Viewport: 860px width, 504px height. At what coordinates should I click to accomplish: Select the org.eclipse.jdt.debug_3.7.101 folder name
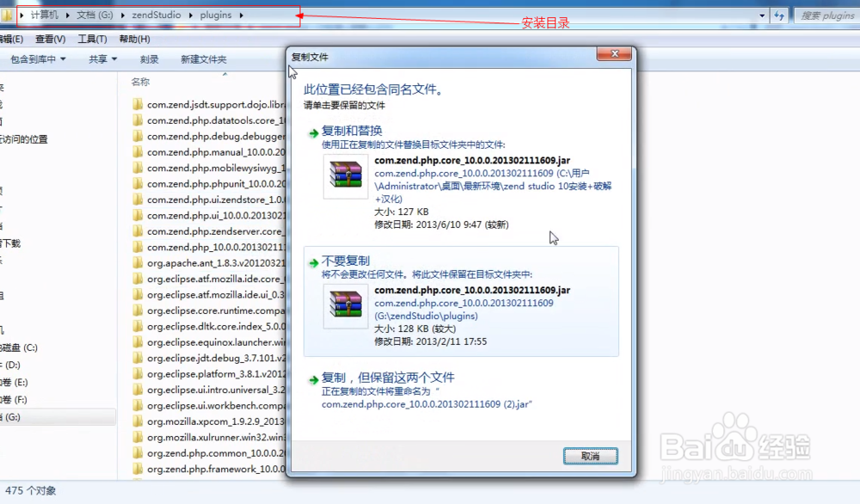click(216, 358)
